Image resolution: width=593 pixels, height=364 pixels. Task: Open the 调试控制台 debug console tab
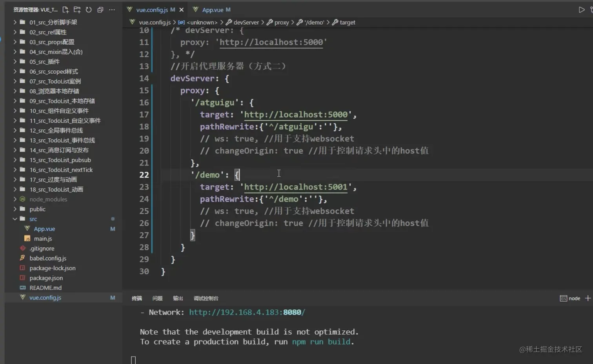pos(206,298)
